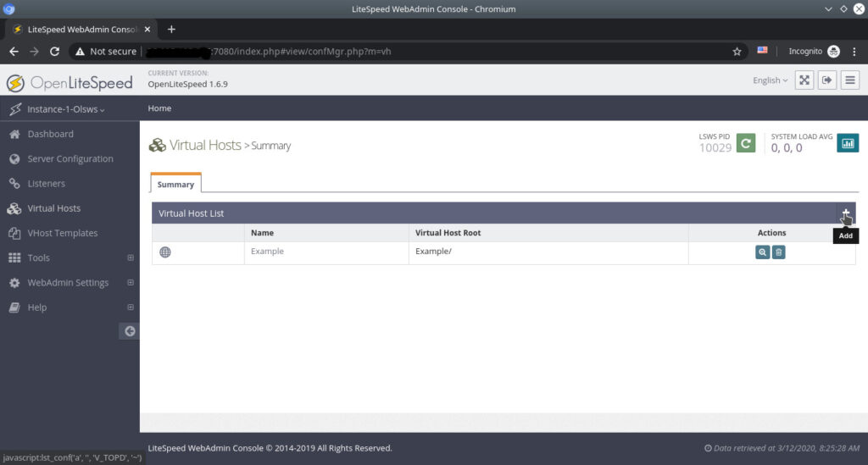
Task: Click the OpenLiteSpeed 1.6.9 version text
Action: click(187, 84)
